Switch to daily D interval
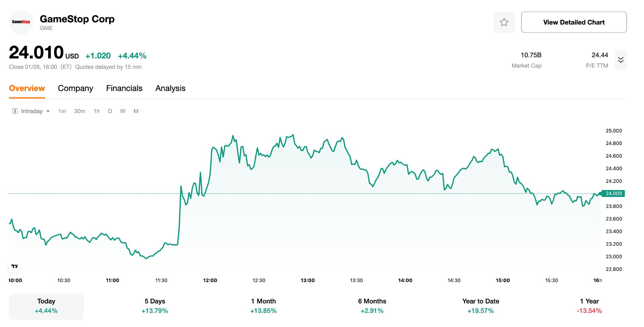Image resolution: width=644 pixels, height=327 pixels. click(110, 111)
